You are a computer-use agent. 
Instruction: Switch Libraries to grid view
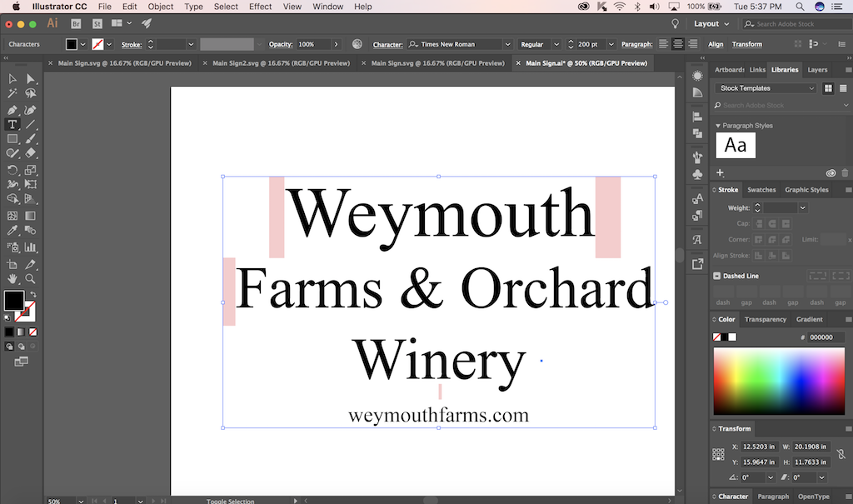[x=828, y=88]
